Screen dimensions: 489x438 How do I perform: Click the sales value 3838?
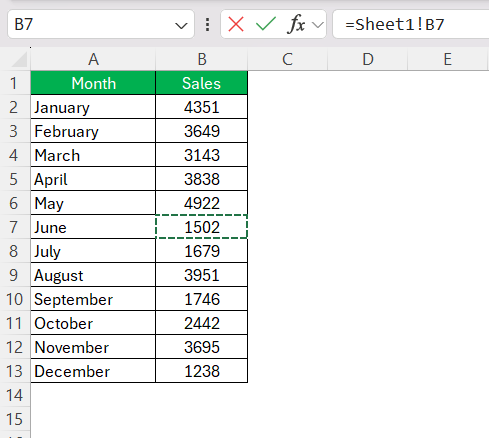pyautogui.click(x=202, y=179)
